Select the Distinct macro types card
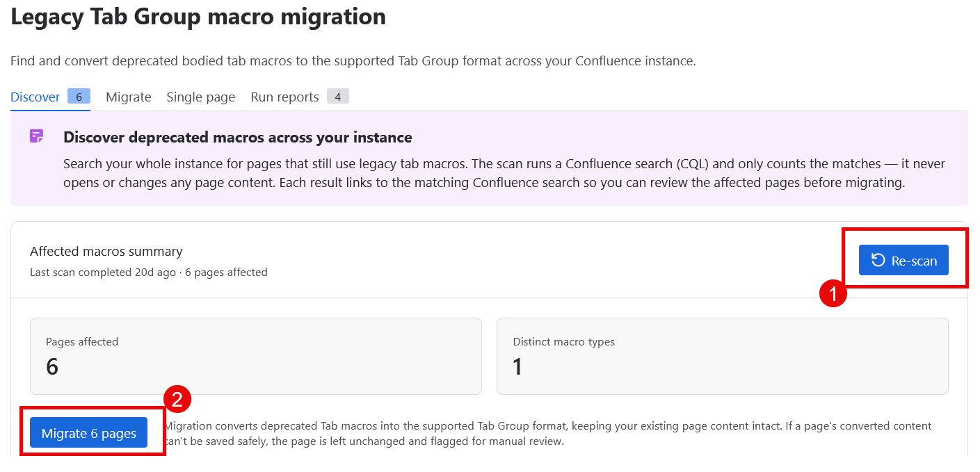This screenshot has width=980, height=472. [723, 357]
